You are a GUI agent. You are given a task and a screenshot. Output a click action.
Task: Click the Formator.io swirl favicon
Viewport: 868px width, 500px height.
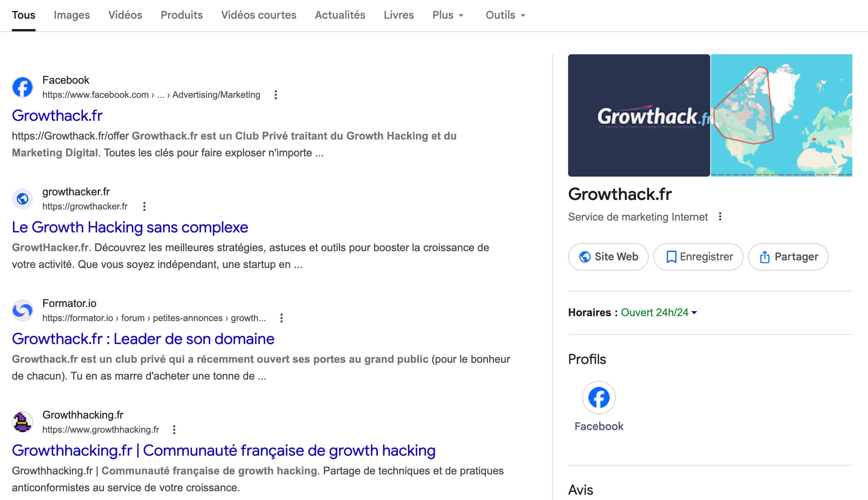(23, 310)
